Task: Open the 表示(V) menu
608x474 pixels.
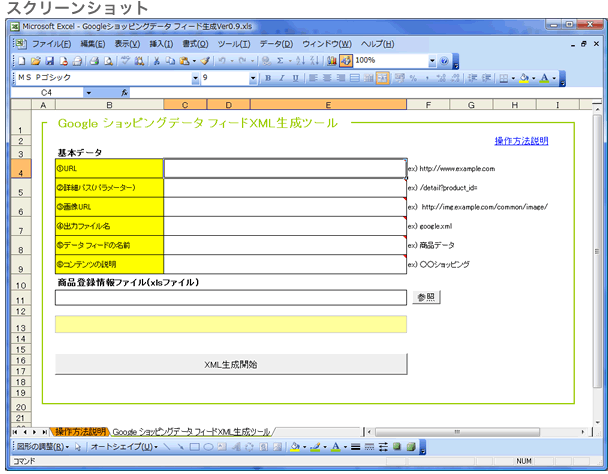Action: click(127, 44)
